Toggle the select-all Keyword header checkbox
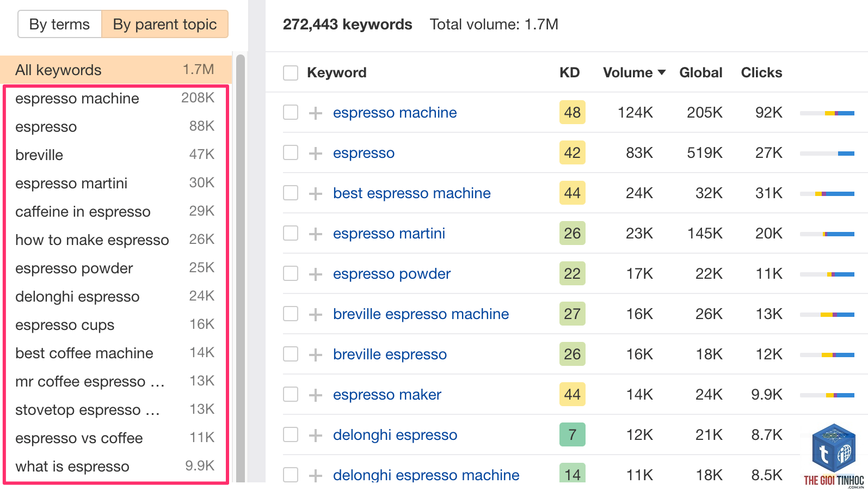Viewport: 868px width, 490px height. coord(291,73)
